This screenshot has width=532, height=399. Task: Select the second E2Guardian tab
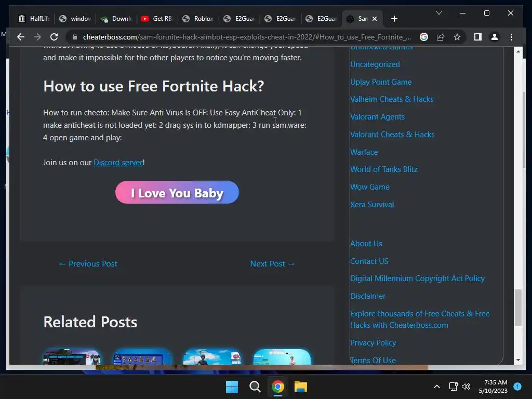[281, 19]
